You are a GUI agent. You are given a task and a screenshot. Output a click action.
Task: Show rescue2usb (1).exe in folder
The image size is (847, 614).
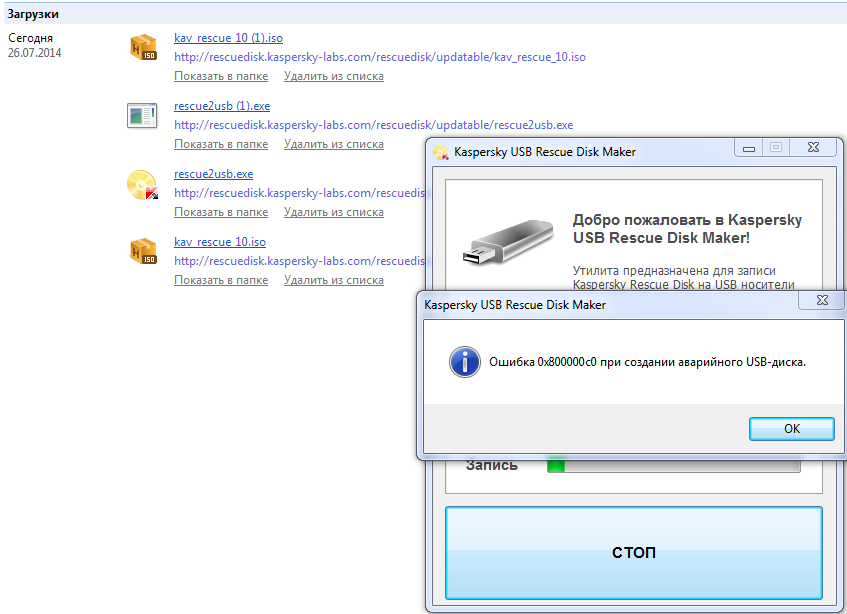click(x=221, y=144)
